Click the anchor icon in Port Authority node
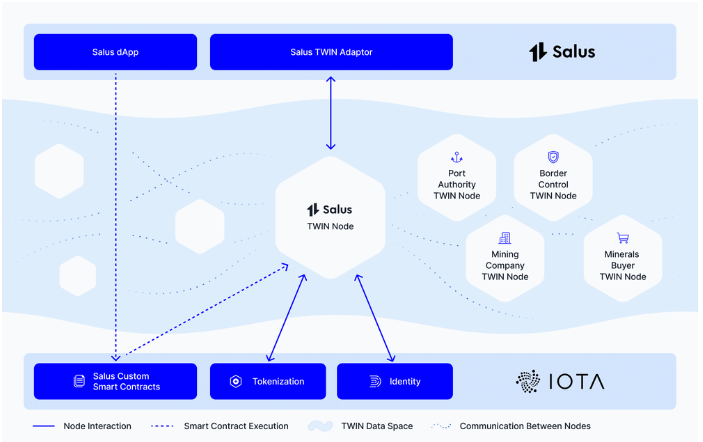 [x=457, y=157]
